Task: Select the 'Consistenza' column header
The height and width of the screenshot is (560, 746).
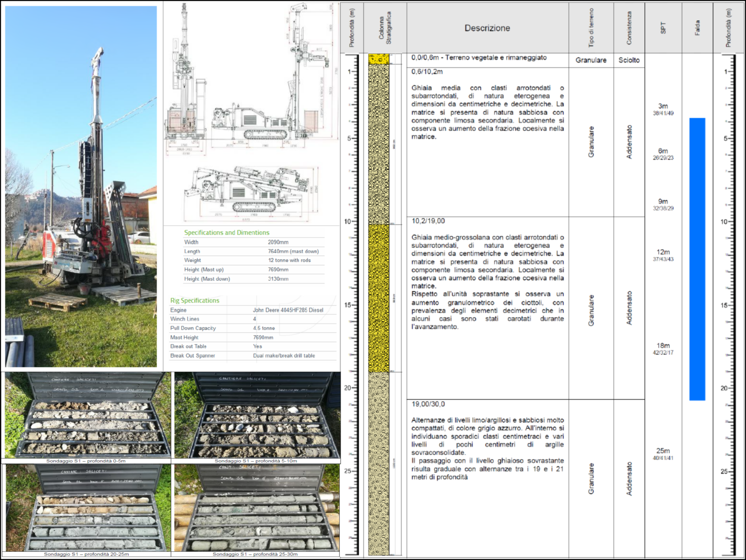Action: (629, 28)
